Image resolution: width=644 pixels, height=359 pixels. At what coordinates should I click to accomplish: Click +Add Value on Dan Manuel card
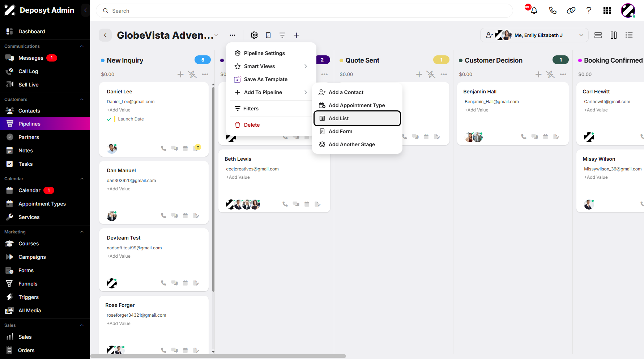(119, 189)
